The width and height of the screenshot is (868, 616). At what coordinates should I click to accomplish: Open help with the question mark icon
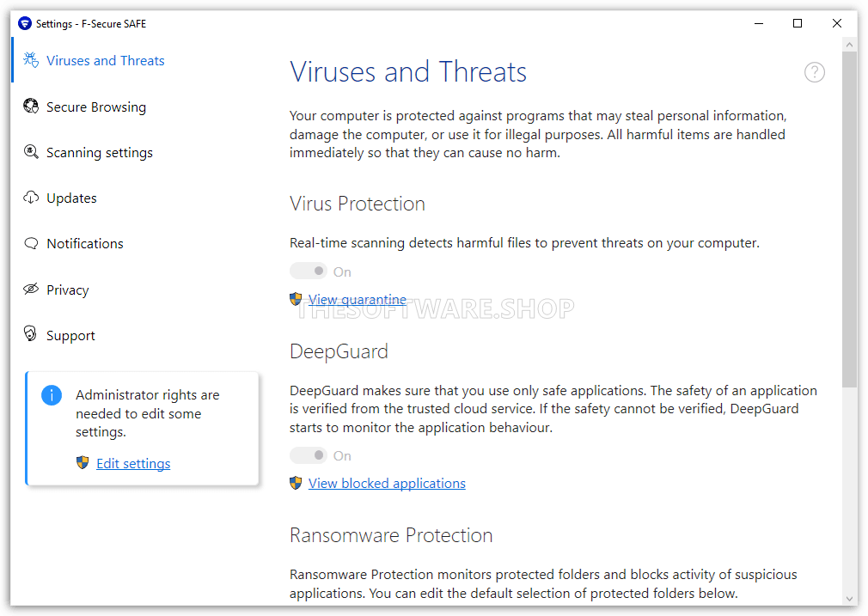[x=815, y=72]
